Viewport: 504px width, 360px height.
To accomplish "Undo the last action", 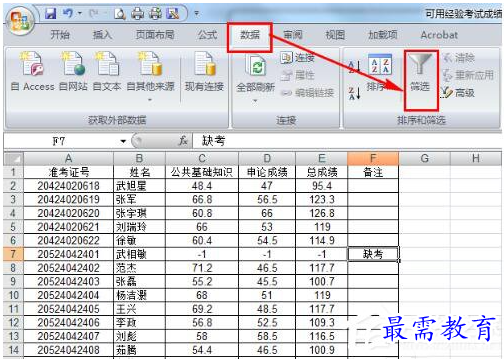I will click(68, 14).
